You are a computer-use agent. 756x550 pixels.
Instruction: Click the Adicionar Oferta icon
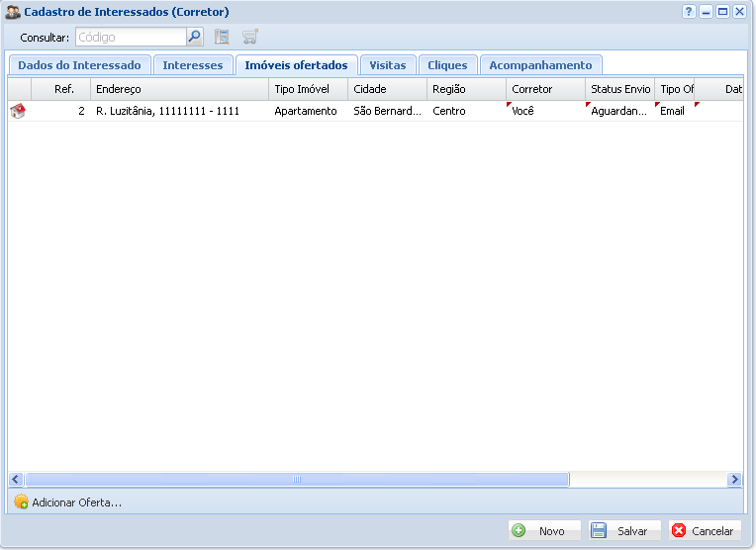pos(21,503)
